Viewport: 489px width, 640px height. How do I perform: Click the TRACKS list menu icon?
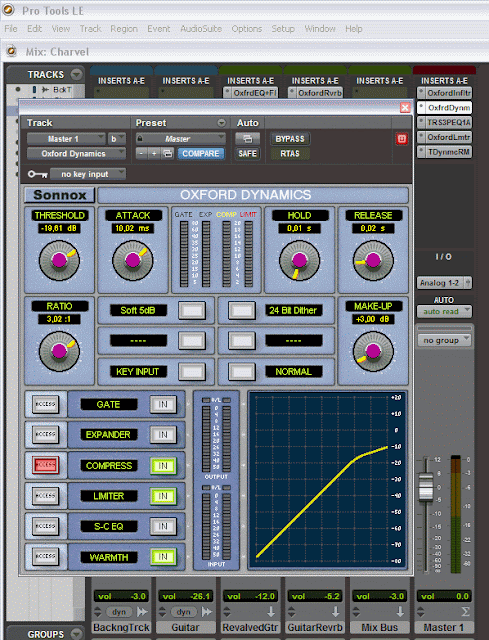[x=76, y=74]
